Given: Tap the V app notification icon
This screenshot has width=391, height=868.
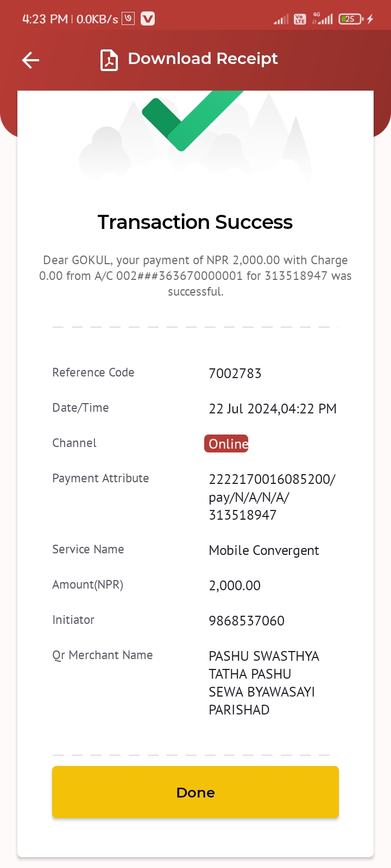Looking at the screenshot, I should click(148, 19).
